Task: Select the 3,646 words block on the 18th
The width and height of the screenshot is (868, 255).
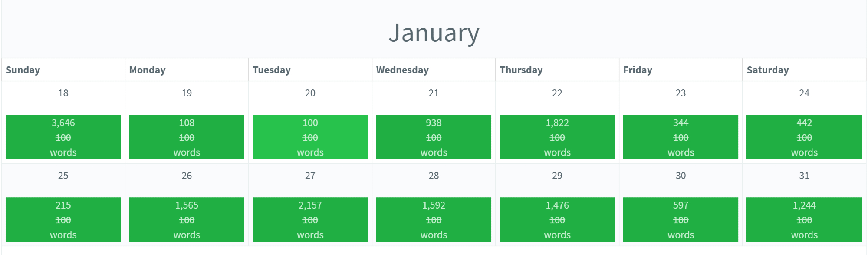Action: (63, 137)
